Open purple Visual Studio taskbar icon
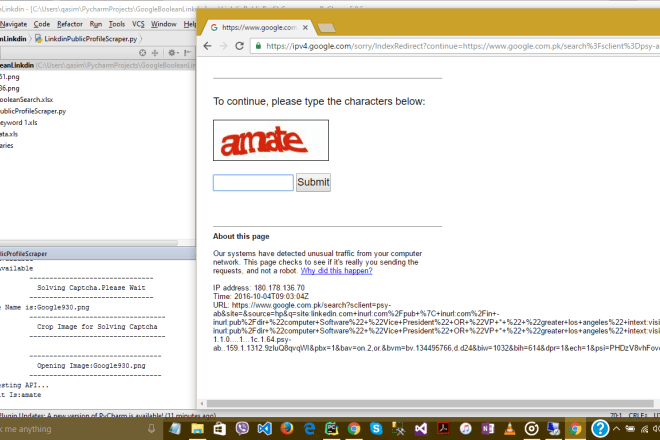Image resolution: width=660 pixels, height=440 pixels. (421, 429)
